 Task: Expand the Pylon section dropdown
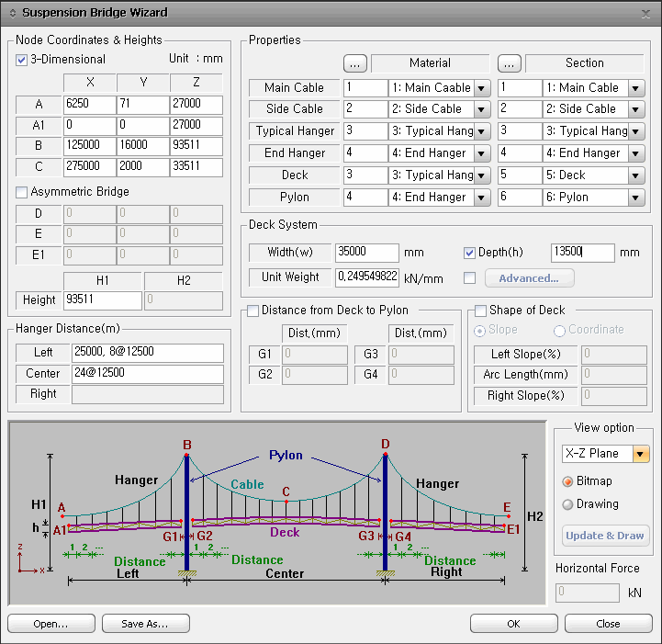tap(636, 197)
